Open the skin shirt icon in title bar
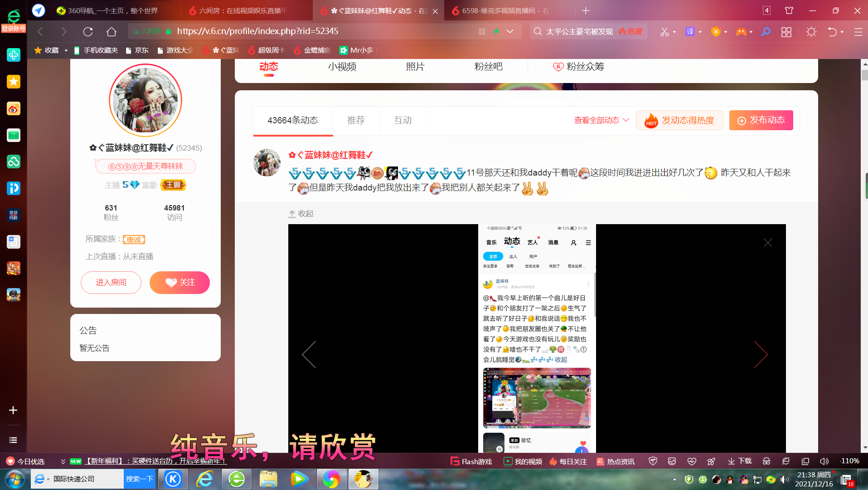Screen dimensions: 868x490 point(789,10)
